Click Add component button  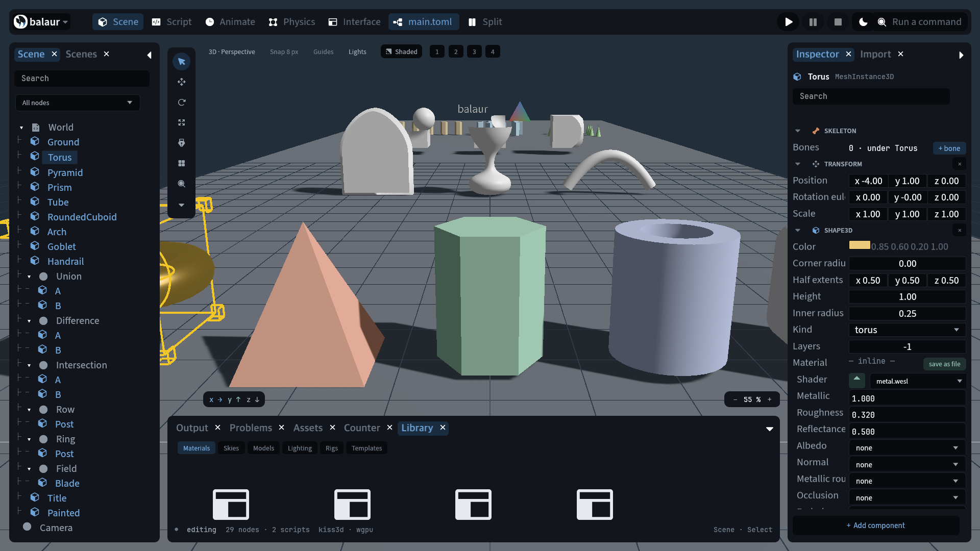point(876,525)
